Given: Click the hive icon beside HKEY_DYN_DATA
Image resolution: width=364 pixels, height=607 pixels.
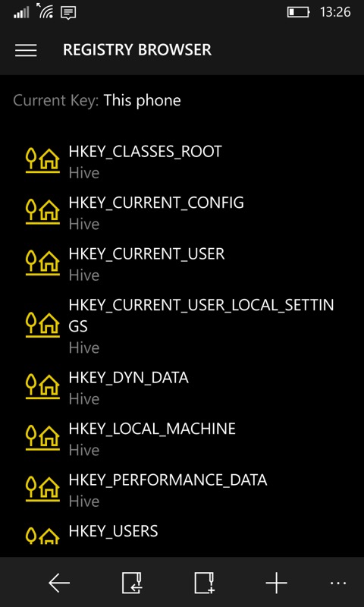Looking at the screenshot, I should (x=42, y=386).
